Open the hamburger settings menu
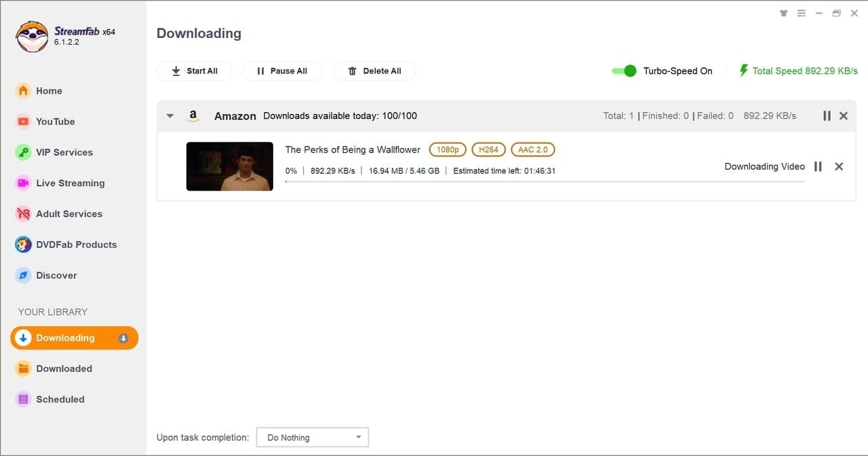Viewport: 868px width, 456px height. [x=801, y=12]
